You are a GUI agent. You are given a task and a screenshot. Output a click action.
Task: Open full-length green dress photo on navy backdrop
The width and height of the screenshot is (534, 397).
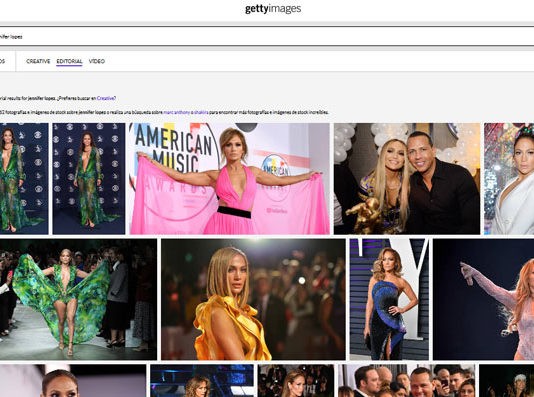pos(89,179)
